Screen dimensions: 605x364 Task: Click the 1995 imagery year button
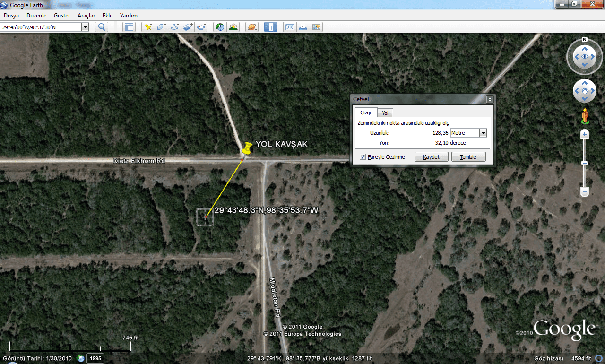coord(95,358)
